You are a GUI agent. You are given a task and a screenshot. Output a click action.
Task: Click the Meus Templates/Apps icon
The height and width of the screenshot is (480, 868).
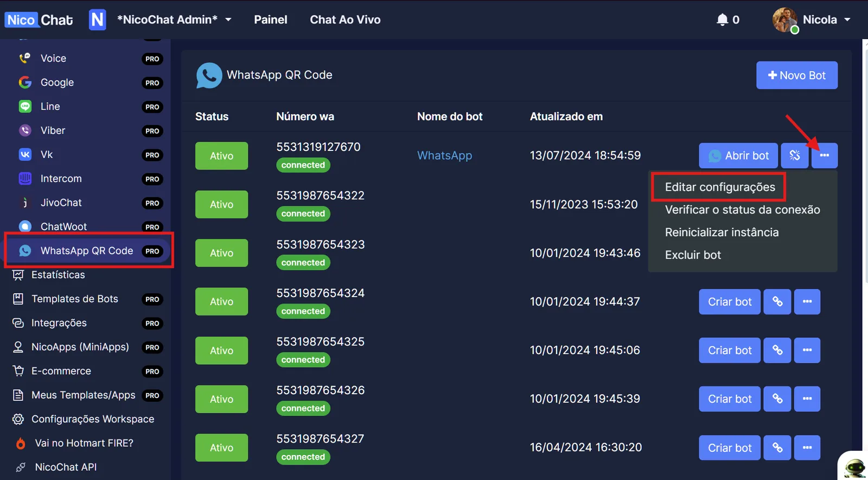coord(18,395)
